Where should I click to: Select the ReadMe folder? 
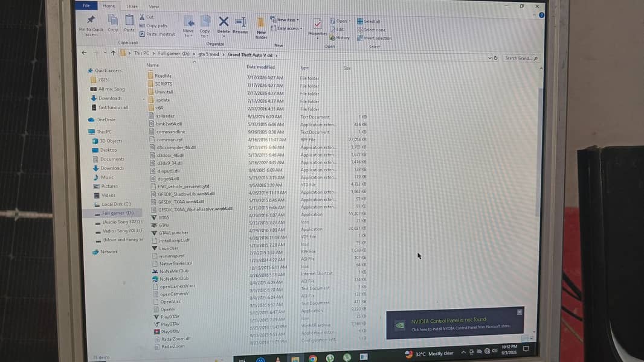pyautogui.click(x=159, y=76)
